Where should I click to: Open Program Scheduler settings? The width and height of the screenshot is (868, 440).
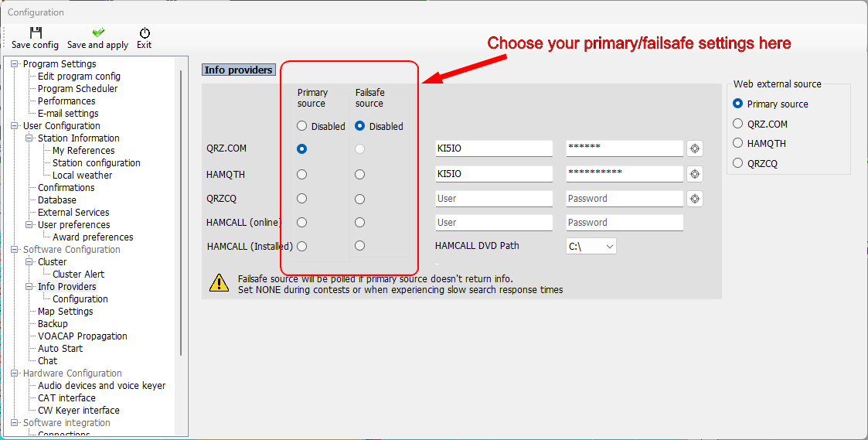coord(77,89)
